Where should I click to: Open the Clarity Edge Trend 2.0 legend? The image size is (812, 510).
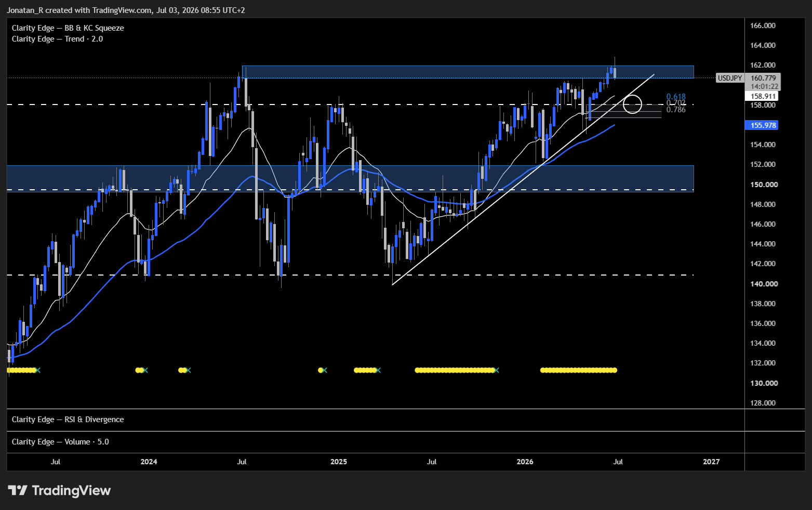(58, 39)
